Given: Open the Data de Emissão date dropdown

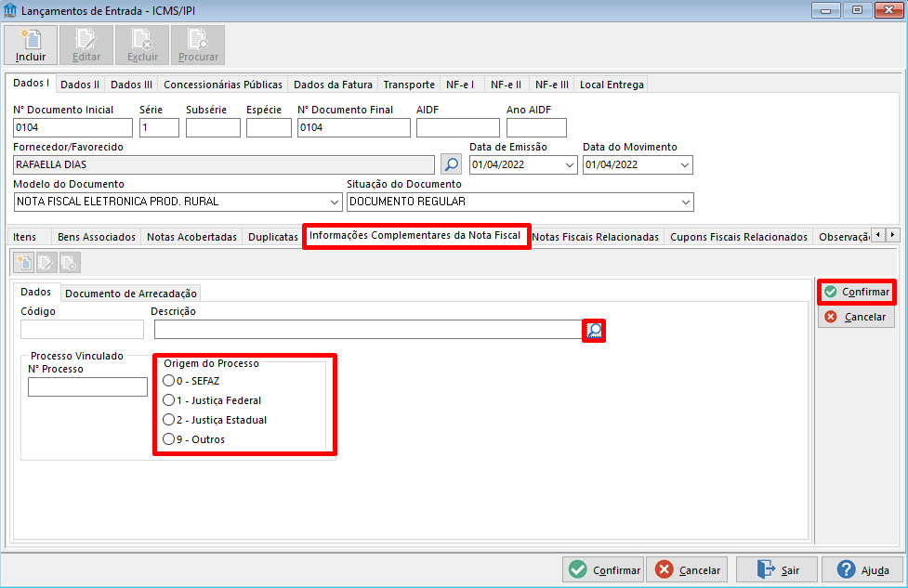Looking at the screenshot, I should 569,165.
